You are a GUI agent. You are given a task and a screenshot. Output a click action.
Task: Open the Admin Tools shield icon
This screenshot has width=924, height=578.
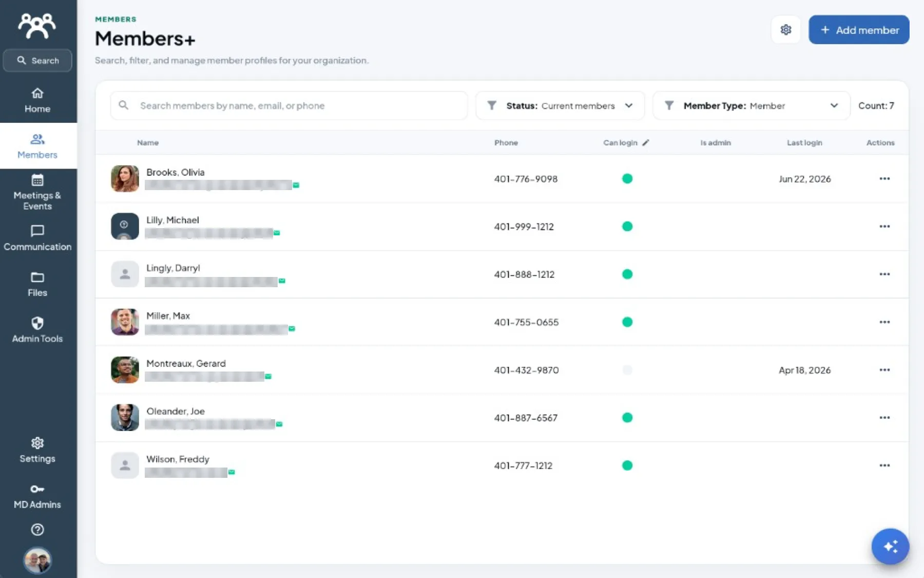click(37, 323)
